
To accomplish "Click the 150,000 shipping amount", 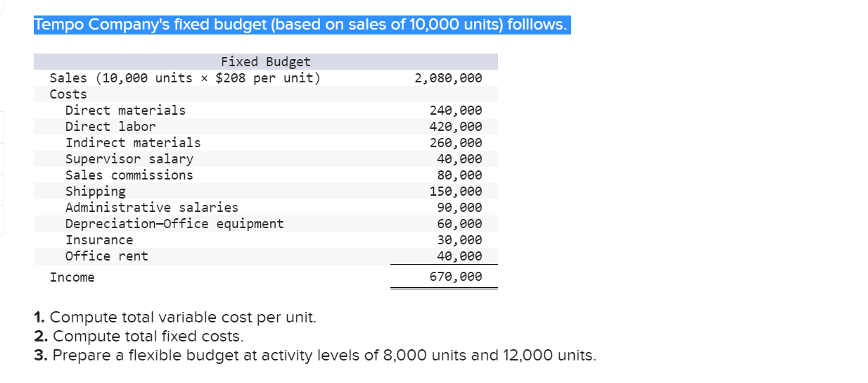I will [456, 191].
